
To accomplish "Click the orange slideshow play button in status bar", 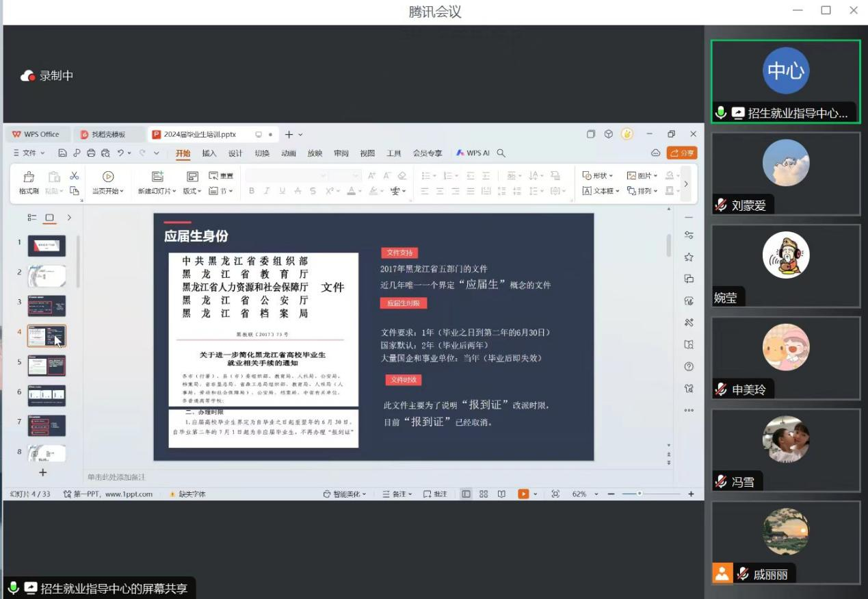I will click(523, 494).
